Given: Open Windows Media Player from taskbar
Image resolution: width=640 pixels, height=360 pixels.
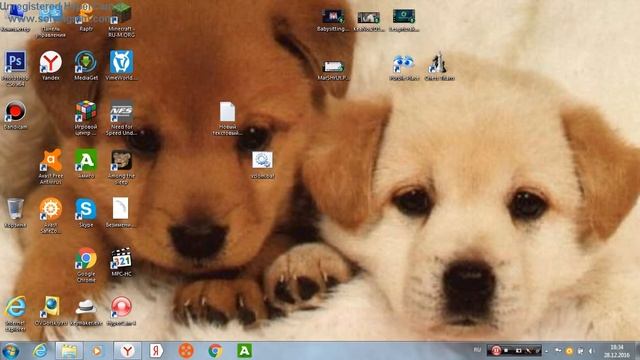Looking at the screenshot, I should [x=97, y=351].
